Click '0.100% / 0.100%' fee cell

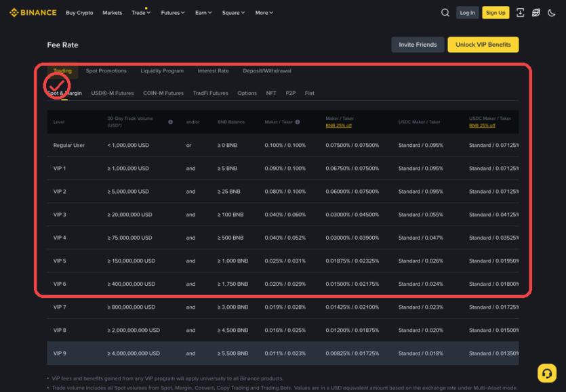[x=285, y=145]
